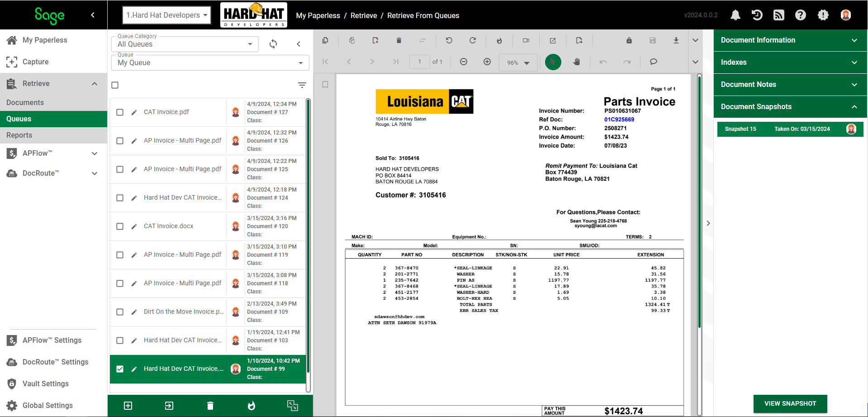Toggle the select all documents checkbox

(x=115, y=85)
